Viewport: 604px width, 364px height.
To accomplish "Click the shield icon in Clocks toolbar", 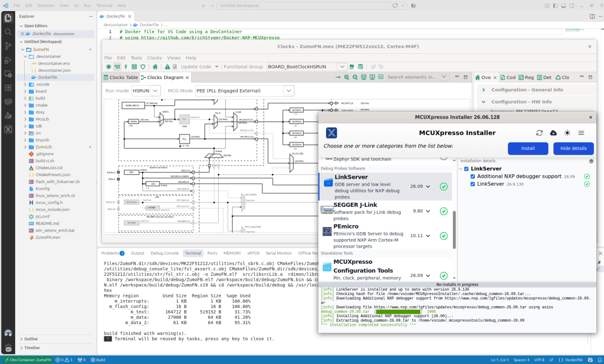I will coord(143,66).
